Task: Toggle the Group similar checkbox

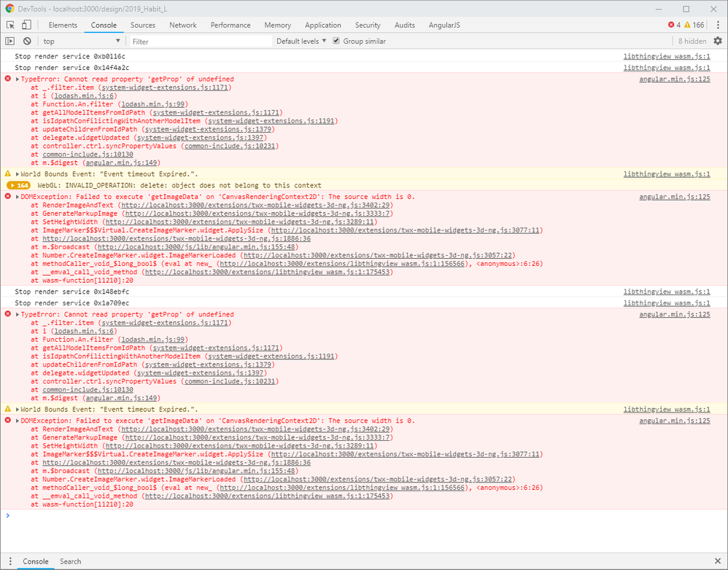Action: tap(336, 42)
